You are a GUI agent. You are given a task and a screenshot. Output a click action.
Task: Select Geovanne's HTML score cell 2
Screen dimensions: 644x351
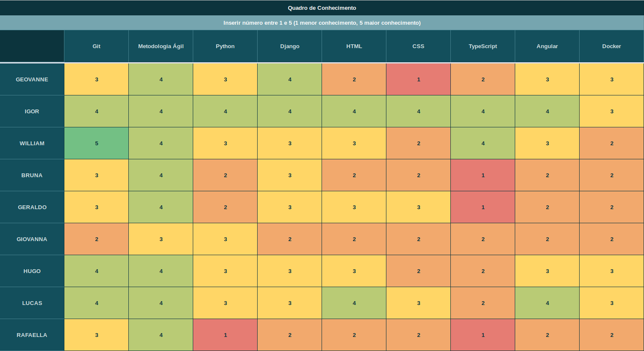354,79
